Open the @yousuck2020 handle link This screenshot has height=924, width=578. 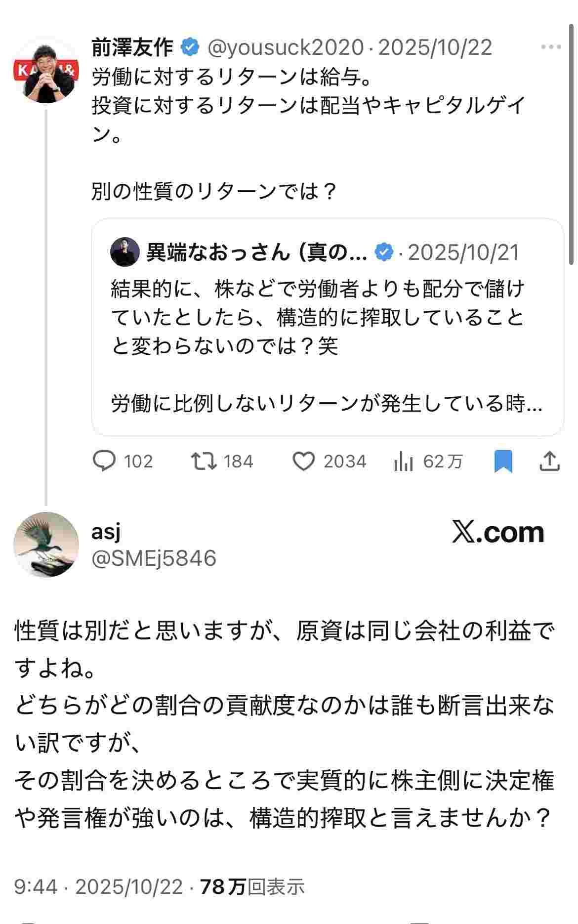click(x=286, y=47)
